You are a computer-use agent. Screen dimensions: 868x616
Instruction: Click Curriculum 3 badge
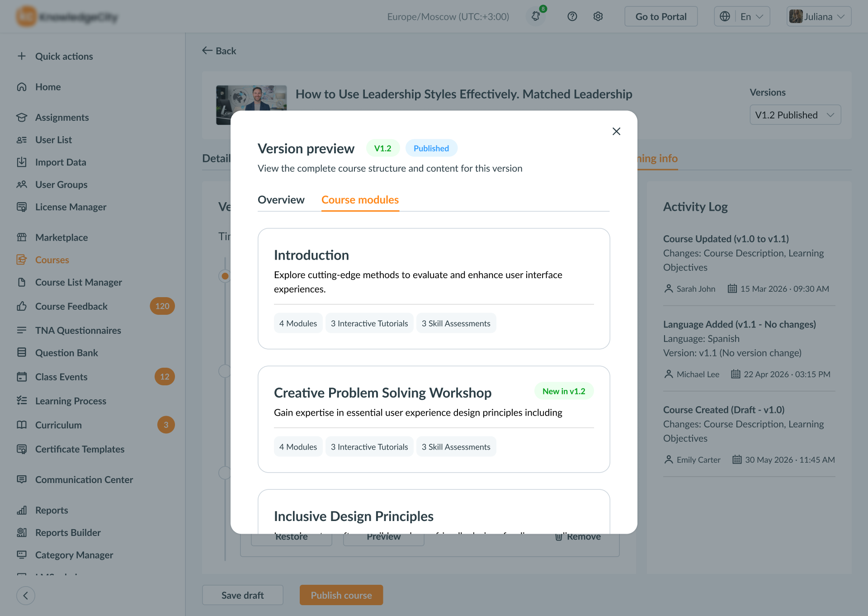[166, 425]
